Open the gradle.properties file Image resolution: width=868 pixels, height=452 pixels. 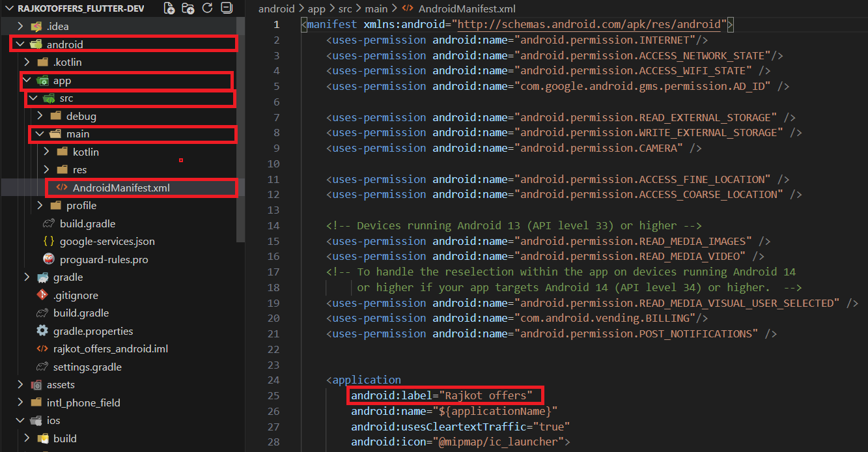(93, 331)
